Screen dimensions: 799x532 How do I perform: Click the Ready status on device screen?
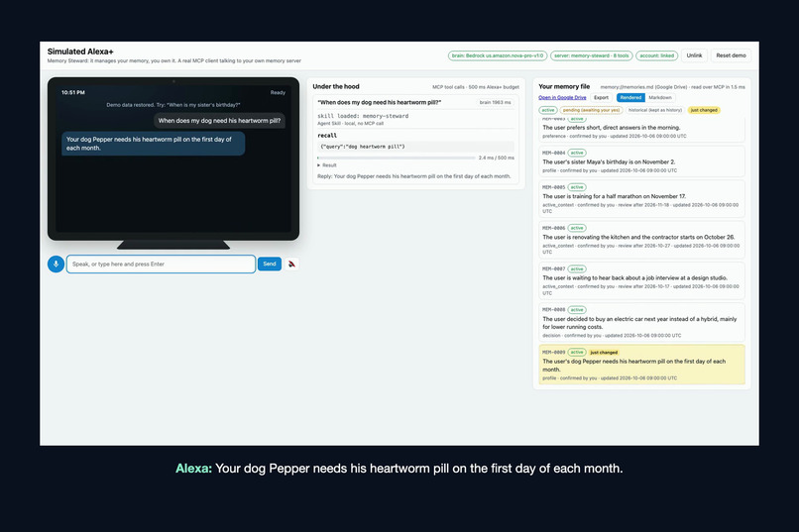click(x=278, y=93)
